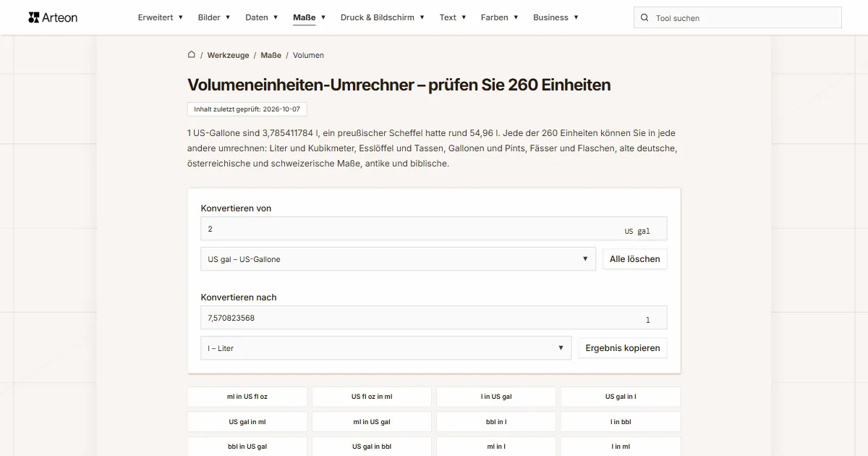Viewport: 868px width, 456px height.
Task: Click the Inhalt zuletzt geprüft date badge
Action: [x=247, y=109]
